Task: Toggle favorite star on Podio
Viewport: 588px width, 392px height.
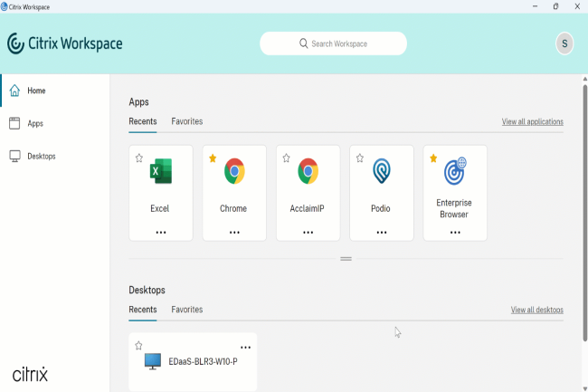Action: tap(359, 158)
